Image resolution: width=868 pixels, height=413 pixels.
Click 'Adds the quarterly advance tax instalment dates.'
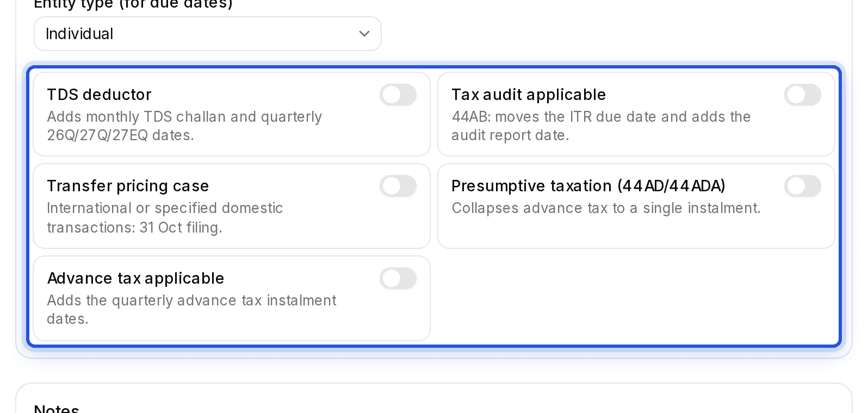pyautogui.click(x=191, y=309)
